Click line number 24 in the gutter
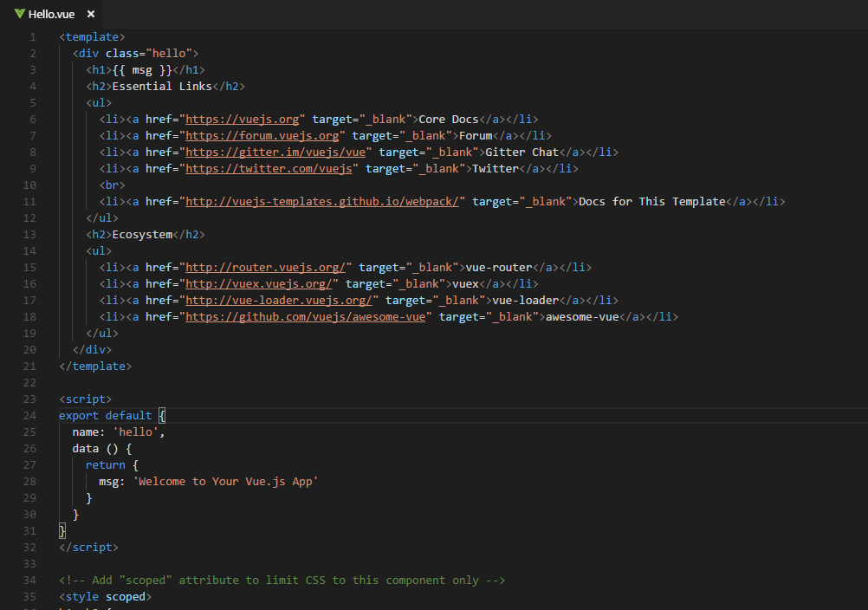Screen dimensions: 868x610 pos(29,415)
